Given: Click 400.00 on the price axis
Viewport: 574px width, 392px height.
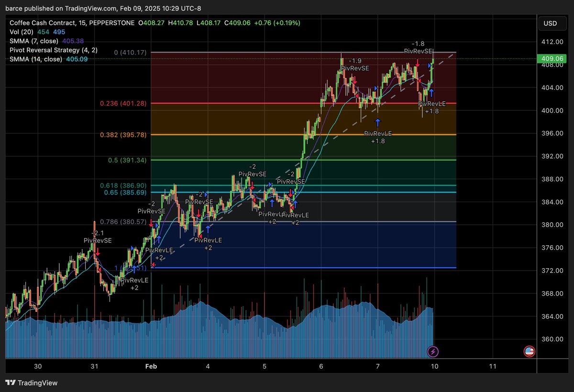Looking at the screenshot, I should (x=552, y=111).
